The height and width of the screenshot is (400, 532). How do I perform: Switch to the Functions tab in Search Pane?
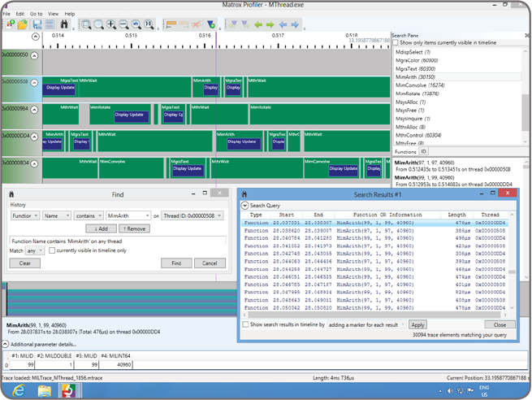[405, 152]
